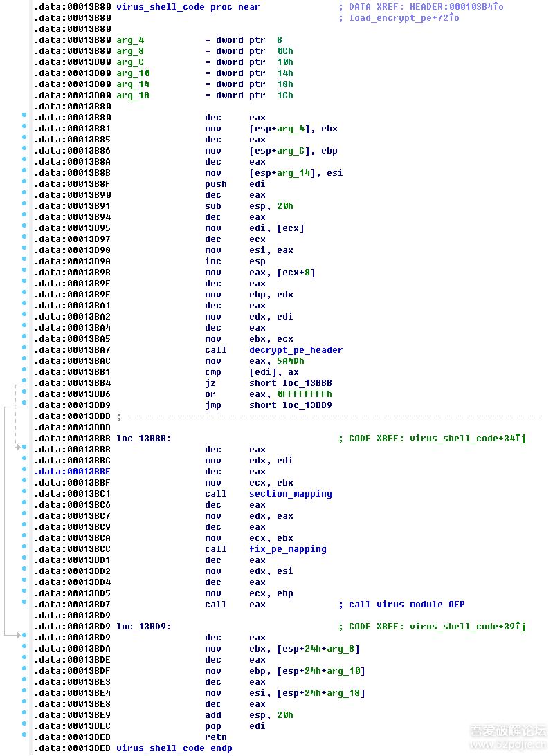Click 'mov ebp, edx' instruction
Image resolution: width=553 pixels, height=756 pixels.
249,295
